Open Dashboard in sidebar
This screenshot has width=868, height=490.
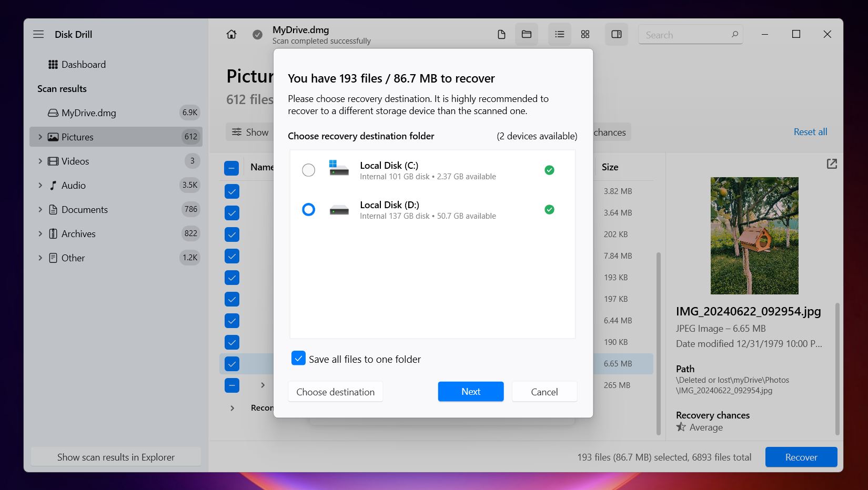coord(116,65)
